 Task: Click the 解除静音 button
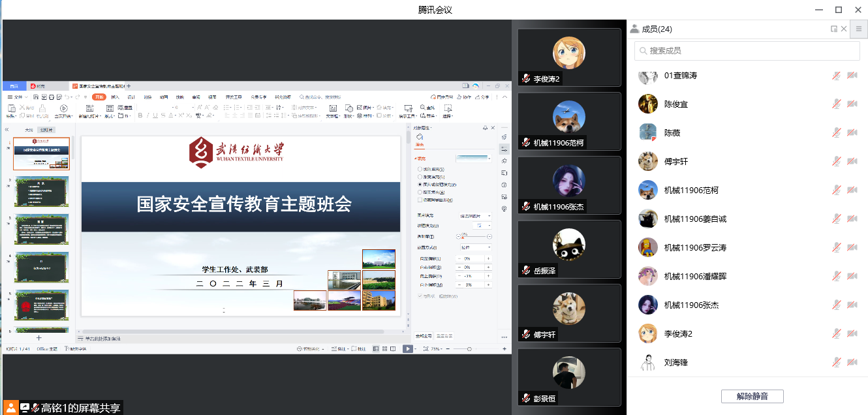click(x=752, y=396)
